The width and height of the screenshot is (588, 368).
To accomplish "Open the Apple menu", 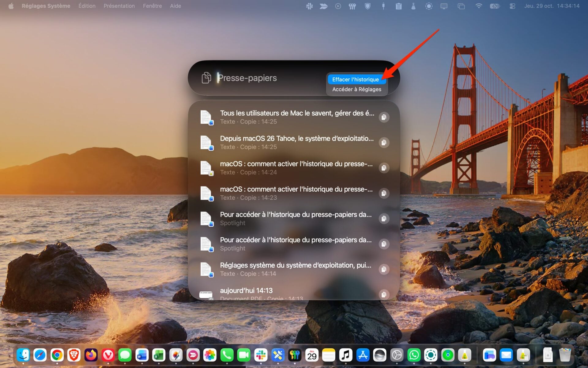I will [11, 6].
